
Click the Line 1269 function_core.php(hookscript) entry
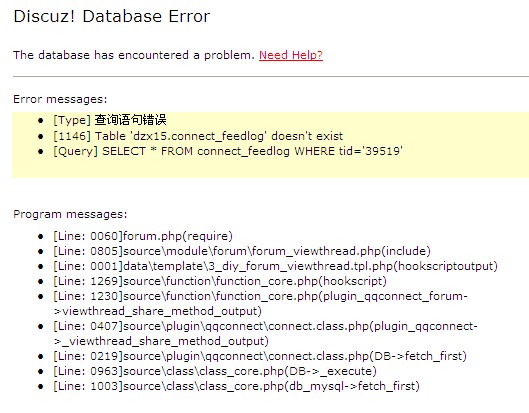pyautogui.click(x=220, y=281)
